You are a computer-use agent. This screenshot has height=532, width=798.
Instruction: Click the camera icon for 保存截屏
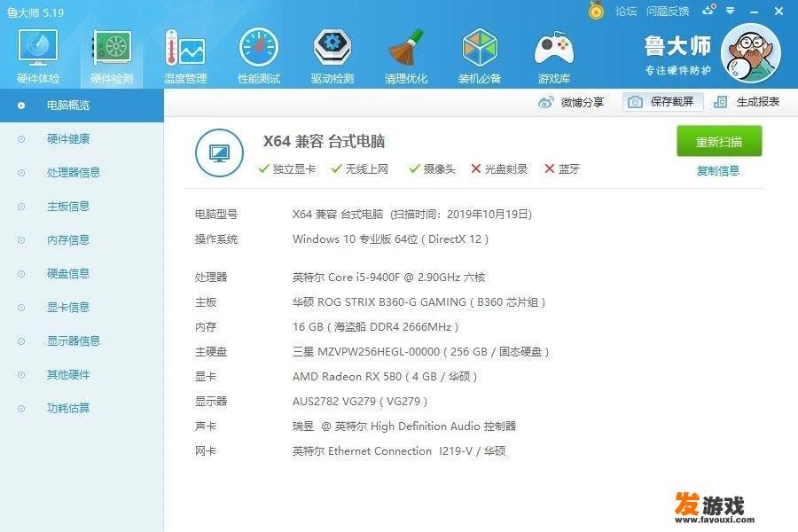(635, 102)
